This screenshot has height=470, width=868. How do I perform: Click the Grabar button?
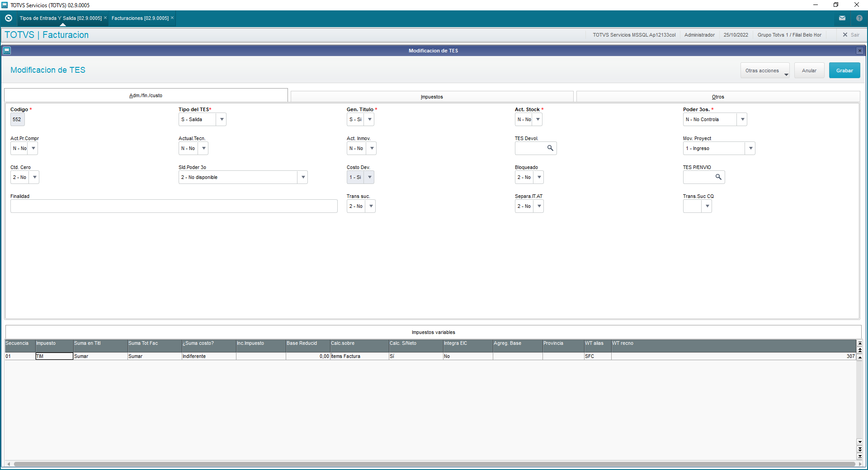(x=844, y=70)
